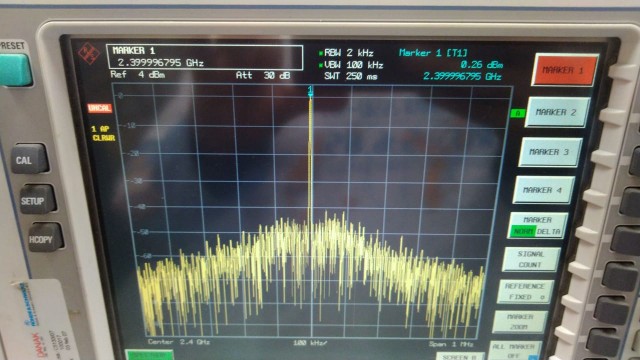Toggle REFERENCE FIXED softkey

click(x=525, y=291)
